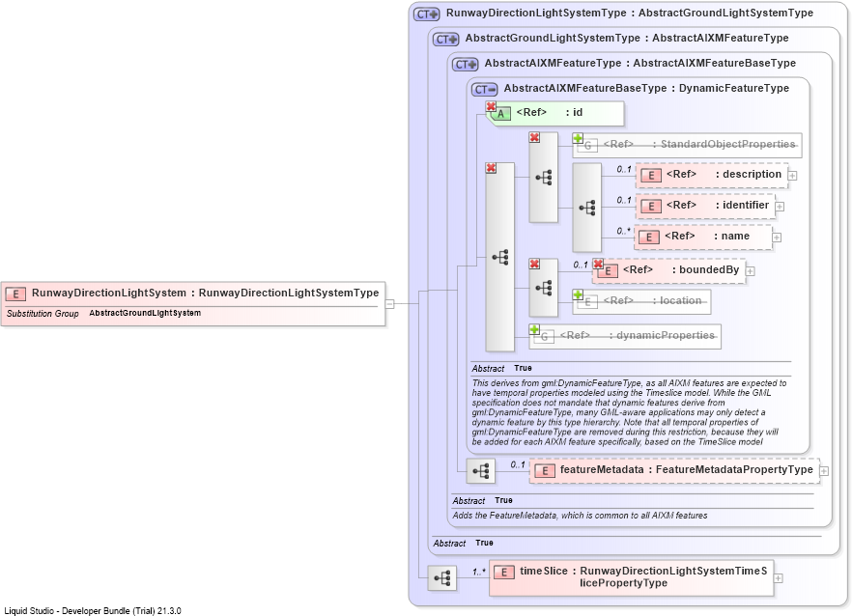This screenshot has width=852, height=616.
Task: Select the E icon of description element
Action: (x=651, y=176)
